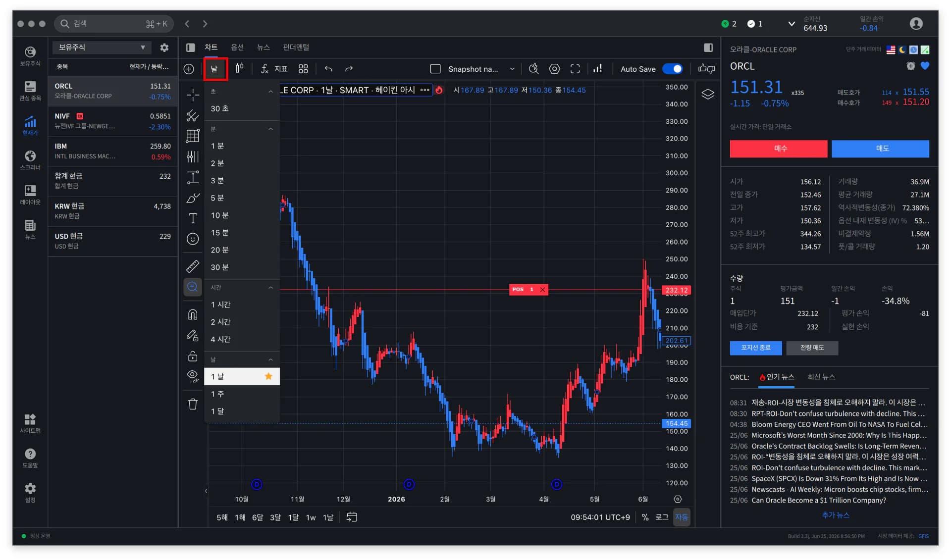Redo the chart action
This screenshot has width=951, height=560.
pos(349,69)
